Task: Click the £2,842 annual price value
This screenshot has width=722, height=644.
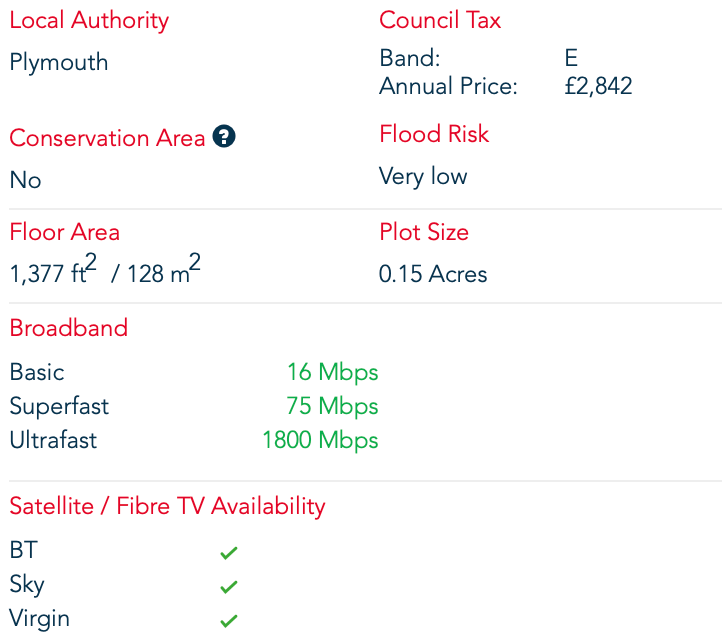Action: [x=598, y=86]
